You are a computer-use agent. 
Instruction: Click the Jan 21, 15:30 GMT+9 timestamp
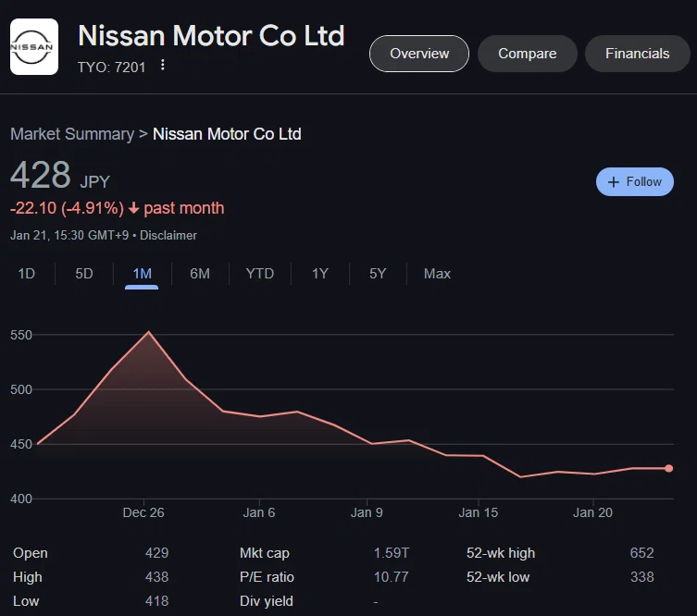69,235
